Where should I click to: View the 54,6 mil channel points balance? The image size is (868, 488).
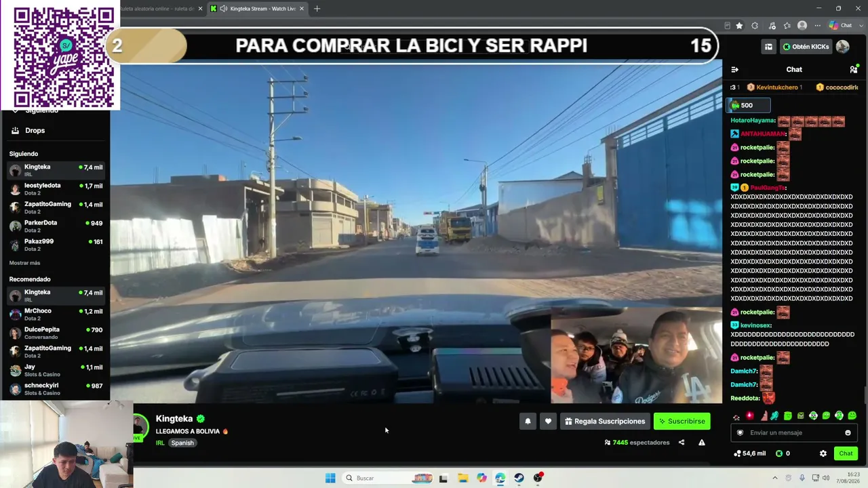pyautogui.click(x=749, y=453)
